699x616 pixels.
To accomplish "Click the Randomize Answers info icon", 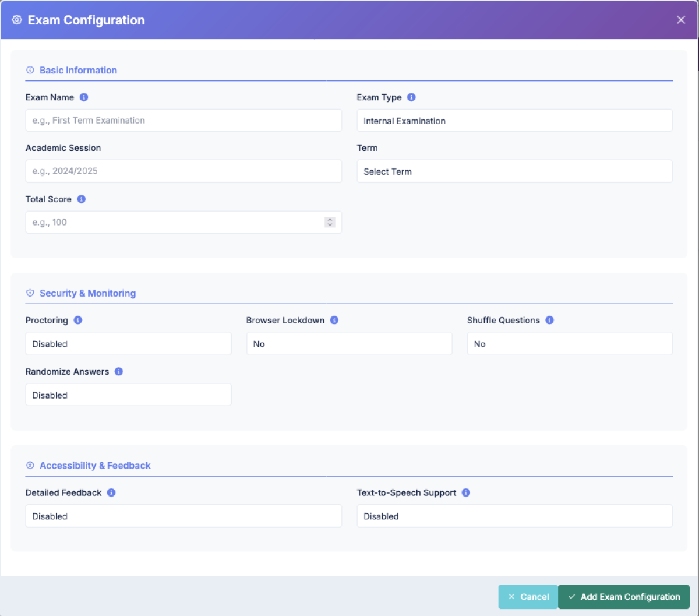I will click(x=119, y=371).
